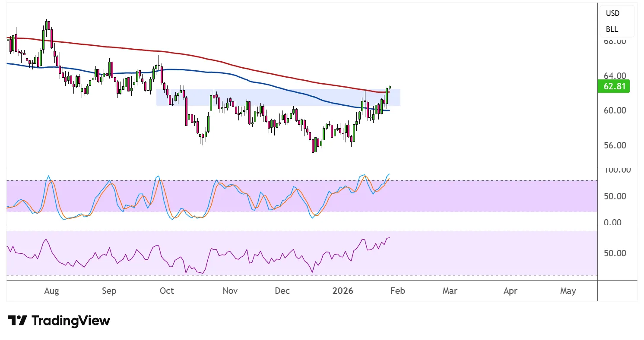This screenshot has width=644, height=340.
Task: Select the USD currency label
Action: click(612, 13)
